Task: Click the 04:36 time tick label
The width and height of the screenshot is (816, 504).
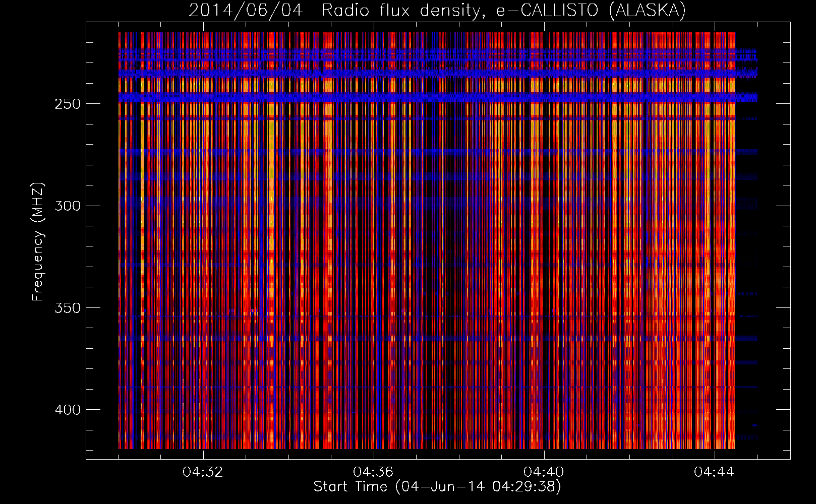Action: coord(373,472)
